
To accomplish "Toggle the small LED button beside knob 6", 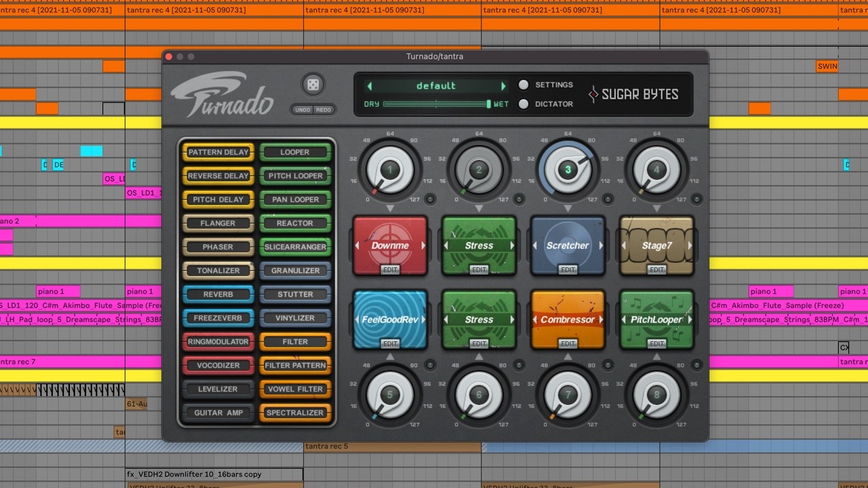I will (519, 365).
